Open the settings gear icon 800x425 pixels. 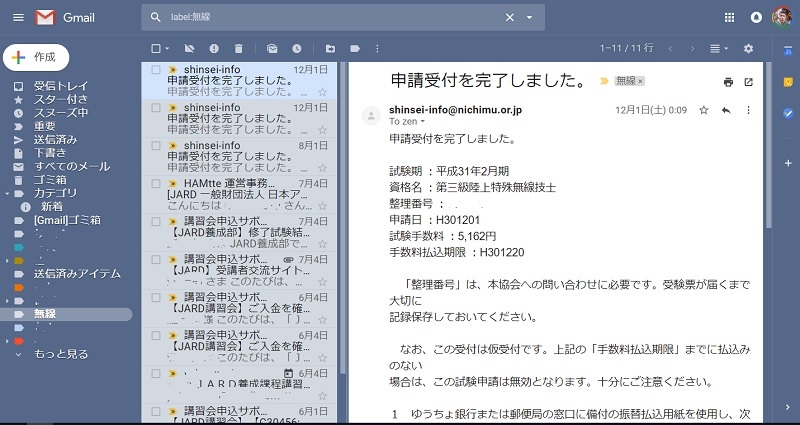click(x=749, y=48)
